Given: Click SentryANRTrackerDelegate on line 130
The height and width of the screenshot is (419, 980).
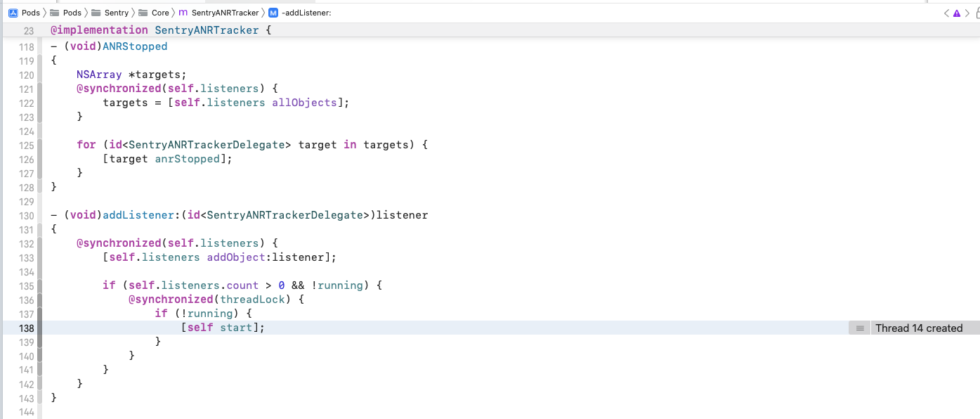Looking at the screenshot, I should pyautogui.click(x=285, y=215).
